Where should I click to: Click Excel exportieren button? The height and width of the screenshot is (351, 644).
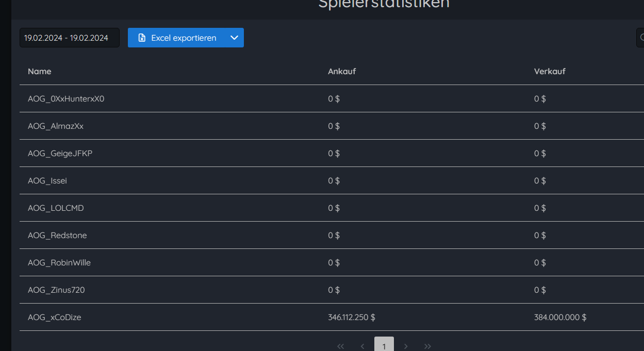176,38
